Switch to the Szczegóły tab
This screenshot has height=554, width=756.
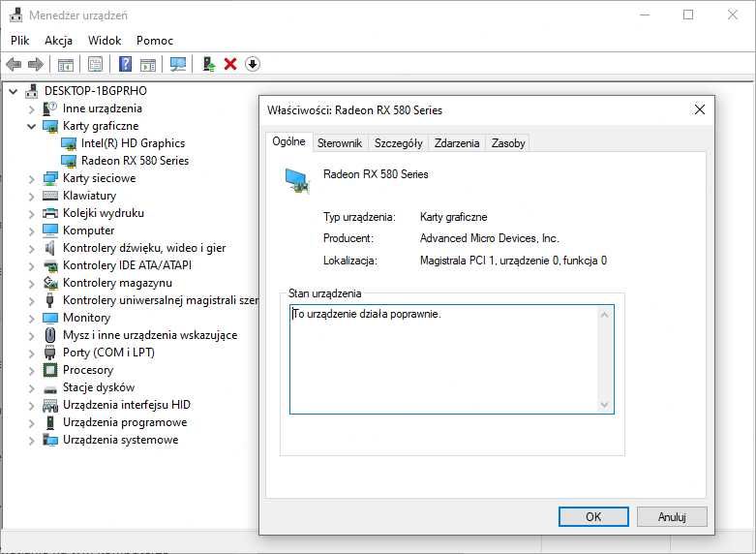coord(398,143)
